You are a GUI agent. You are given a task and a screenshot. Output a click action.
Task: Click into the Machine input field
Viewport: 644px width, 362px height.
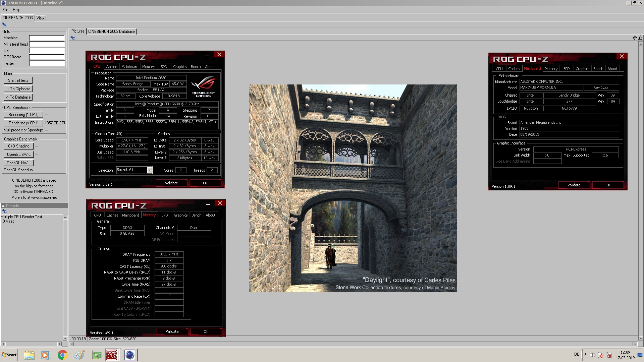pos(47,38)
